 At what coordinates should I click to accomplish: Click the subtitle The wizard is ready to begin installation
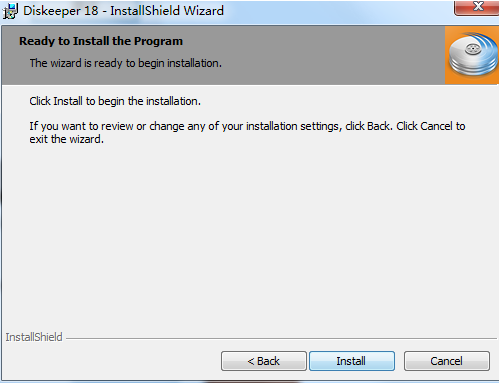(126, 63)
